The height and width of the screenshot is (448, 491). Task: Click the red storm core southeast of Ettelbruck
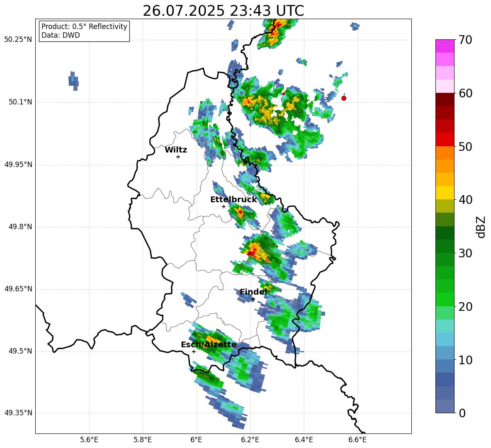tap(240, 213)
